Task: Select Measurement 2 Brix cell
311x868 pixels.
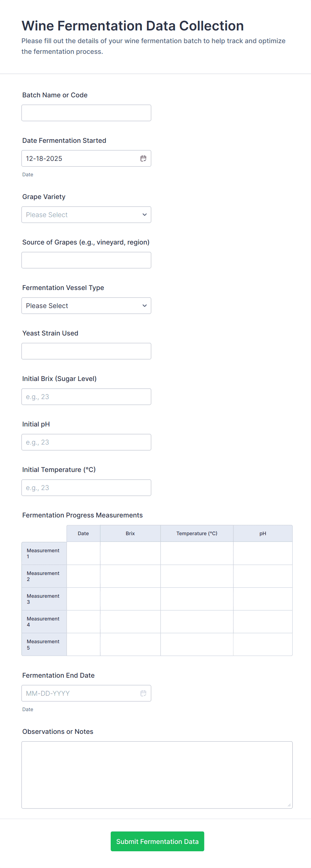Action: coord(130,576)
